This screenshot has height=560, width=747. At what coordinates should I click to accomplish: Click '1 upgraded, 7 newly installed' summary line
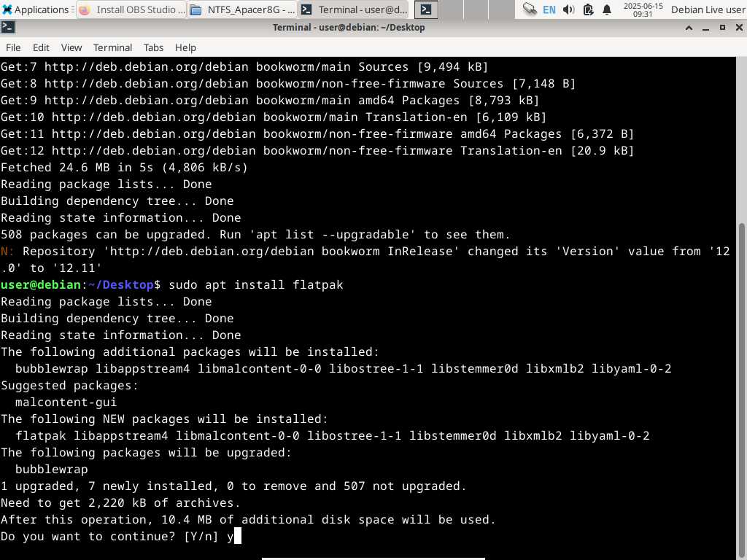pyautogui.click(x=233, y=486)
